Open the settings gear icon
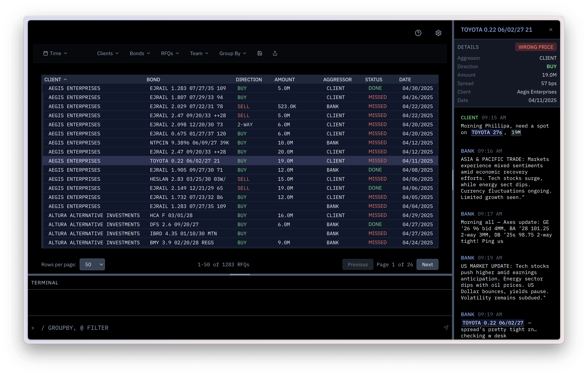Viewport: 588px width, 375px height. click(x=438, y=33)
